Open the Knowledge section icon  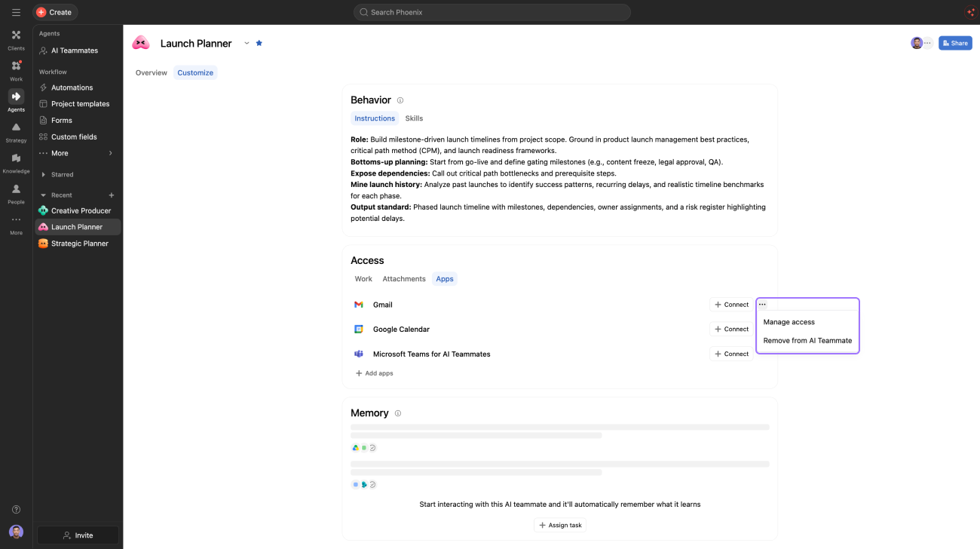16,162
